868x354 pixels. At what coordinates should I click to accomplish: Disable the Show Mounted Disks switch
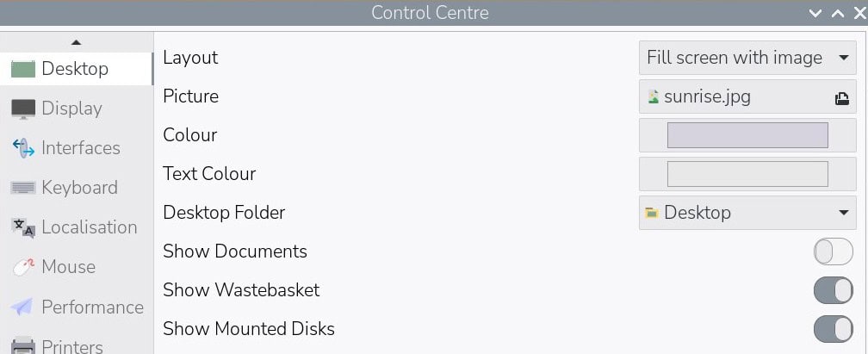click(833, 329)
